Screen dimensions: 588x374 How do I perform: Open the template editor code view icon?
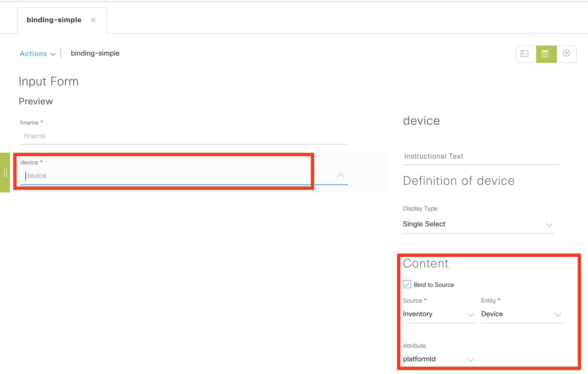pyautogui.click(x=525, y=54)
